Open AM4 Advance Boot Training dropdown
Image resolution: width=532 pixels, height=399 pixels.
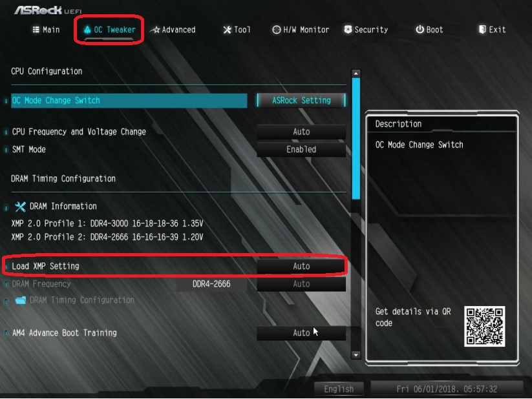(x=301, y=333)
